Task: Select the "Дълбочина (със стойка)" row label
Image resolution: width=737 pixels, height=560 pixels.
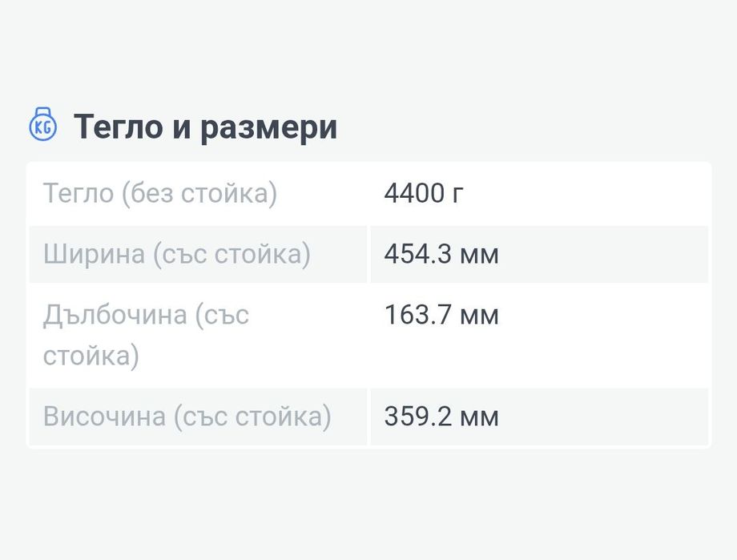Action: [x=146, y=335]
